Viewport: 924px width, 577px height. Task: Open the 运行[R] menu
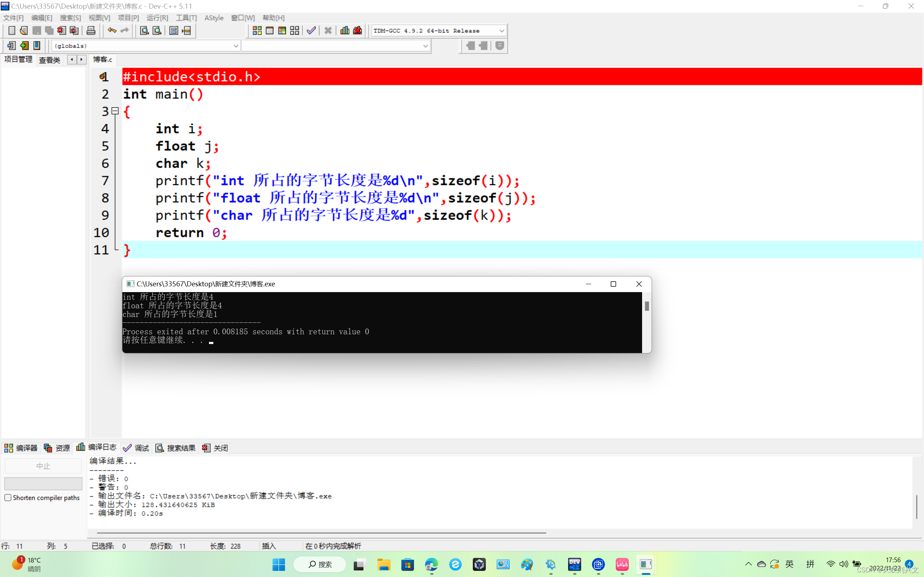157,18
